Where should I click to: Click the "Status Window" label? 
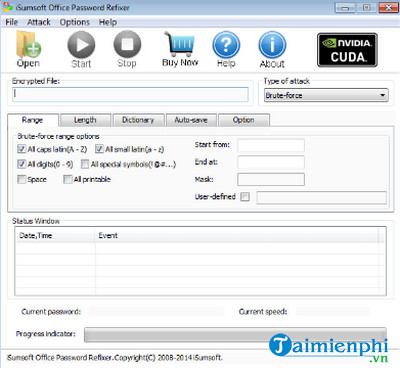(36, 221)
